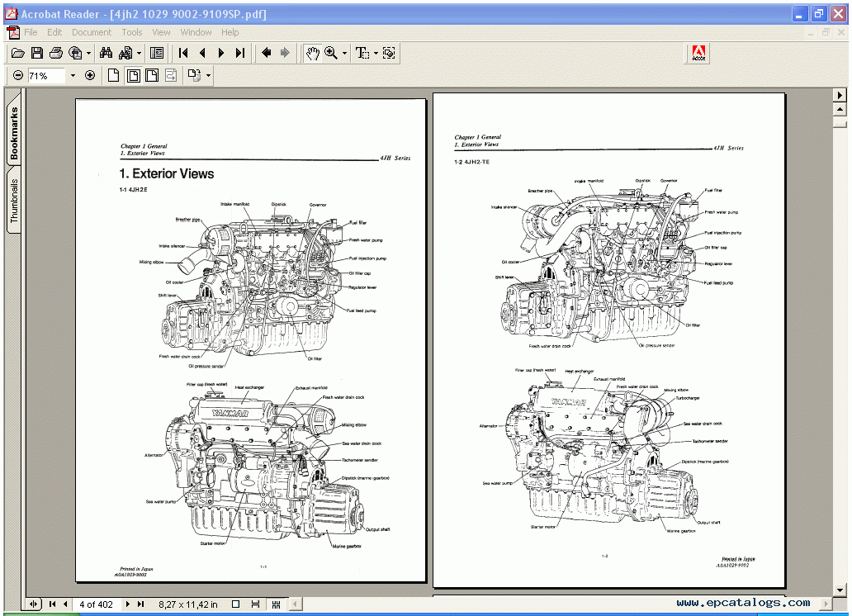Viewport: 852px width, 616px height.
Task: Activate the Zoom In tool
Action: (x=331, y=52)
